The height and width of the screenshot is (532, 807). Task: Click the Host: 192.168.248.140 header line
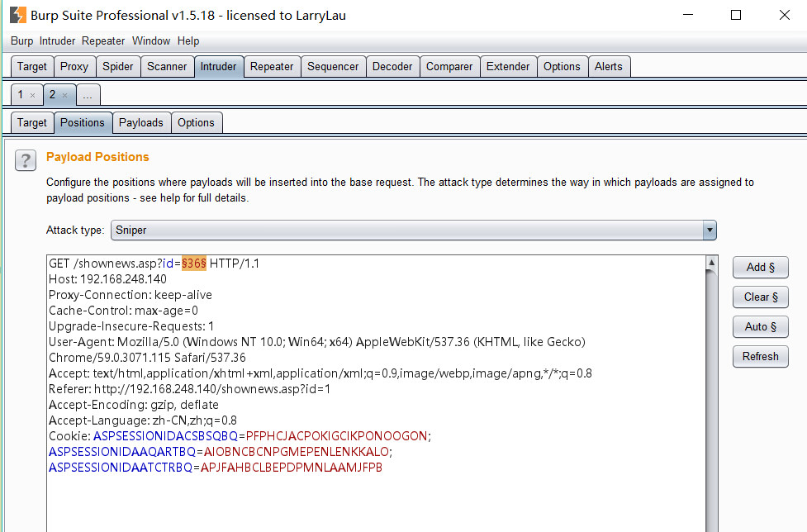(107, 279)
